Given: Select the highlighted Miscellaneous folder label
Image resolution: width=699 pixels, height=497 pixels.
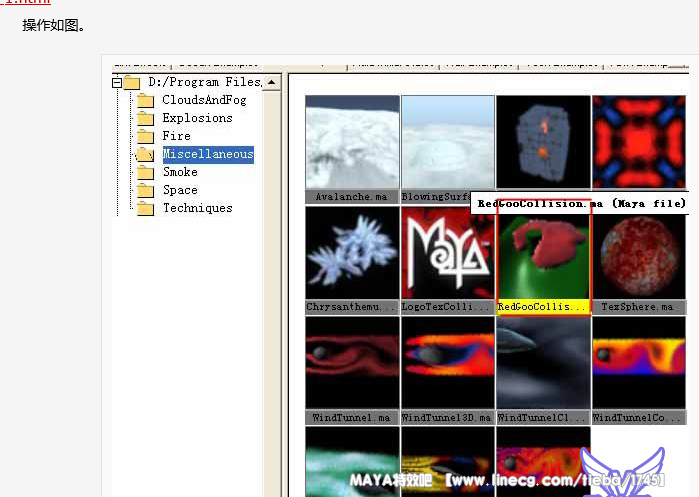Looking at the screenshot, I should tap(208, 154).
